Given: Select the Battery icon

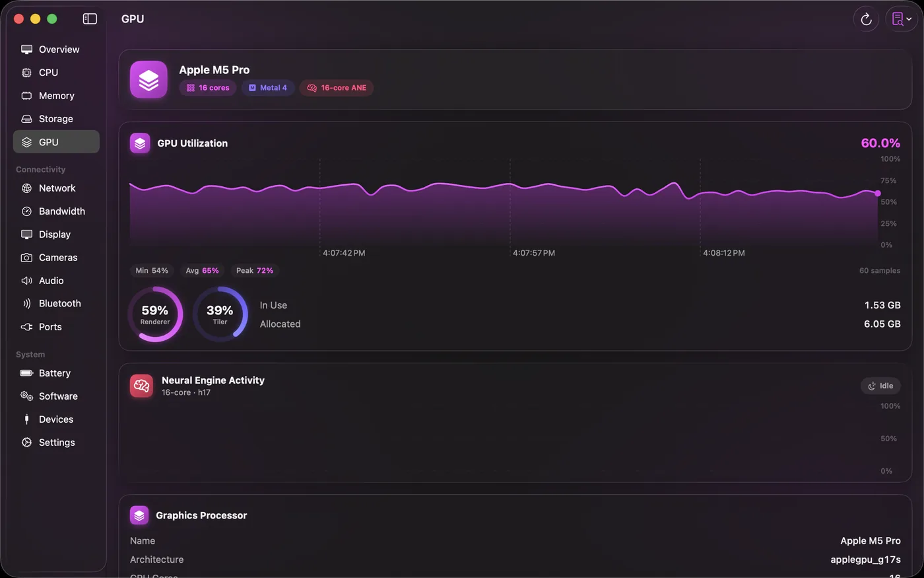Looking at the screenshot, I should [x=26, y=373].
